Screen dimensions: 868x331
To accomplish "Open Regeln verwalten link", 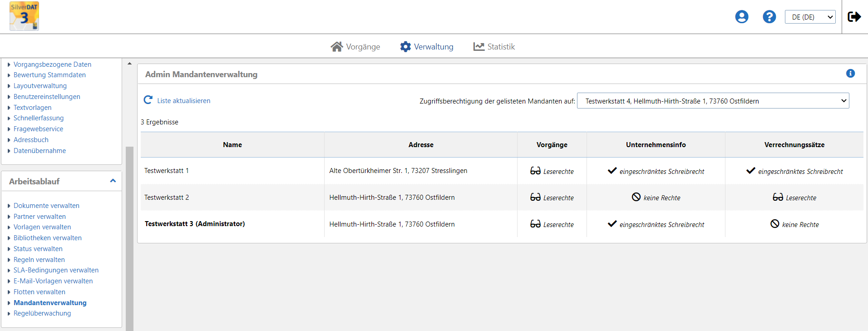I will point(39,260).
